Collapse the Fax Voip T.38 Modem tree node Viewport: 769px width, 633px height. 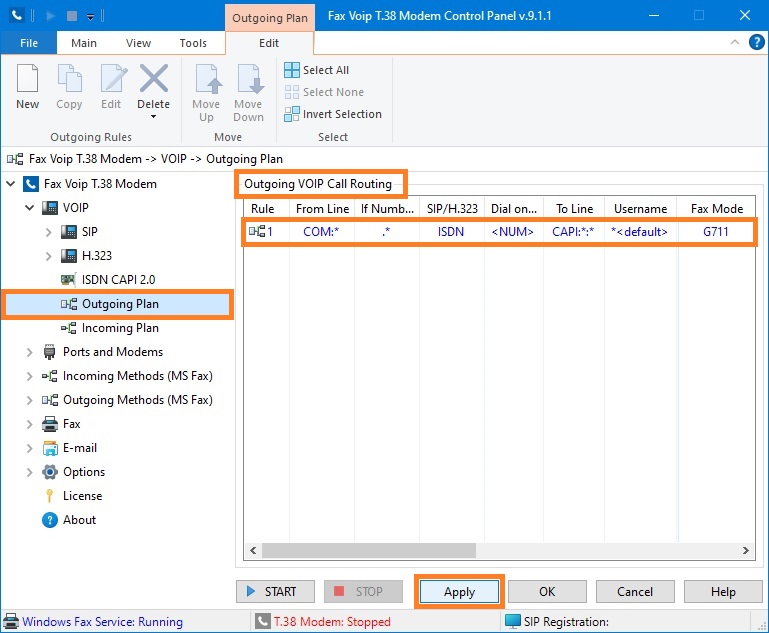10,184
